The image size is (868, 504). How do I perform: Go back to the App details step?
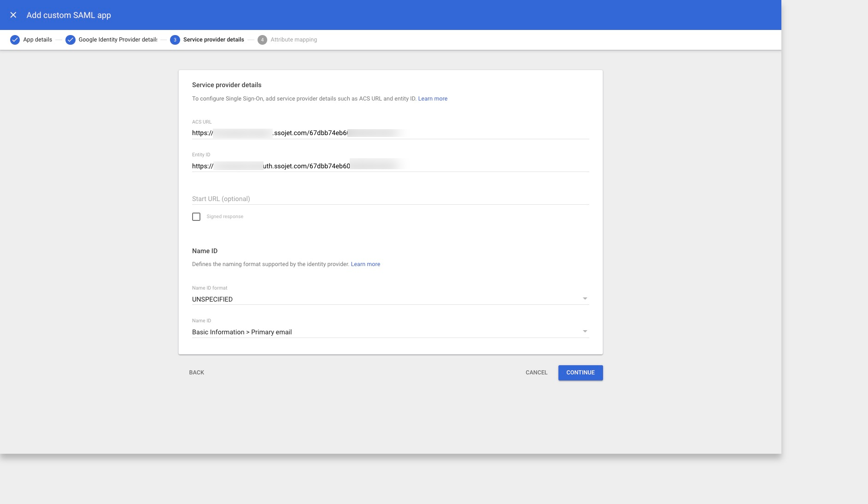coord(37,40)
